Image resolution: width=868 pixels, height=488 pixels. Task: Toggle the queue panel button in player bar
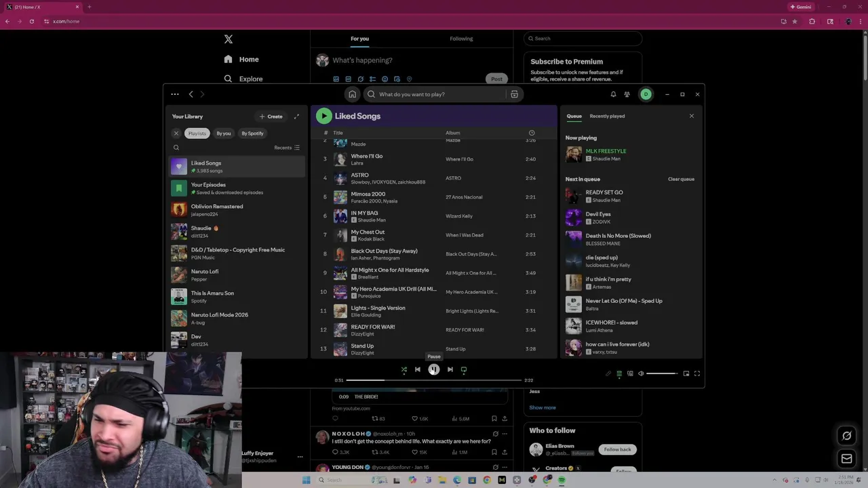[x=619, y=373]
